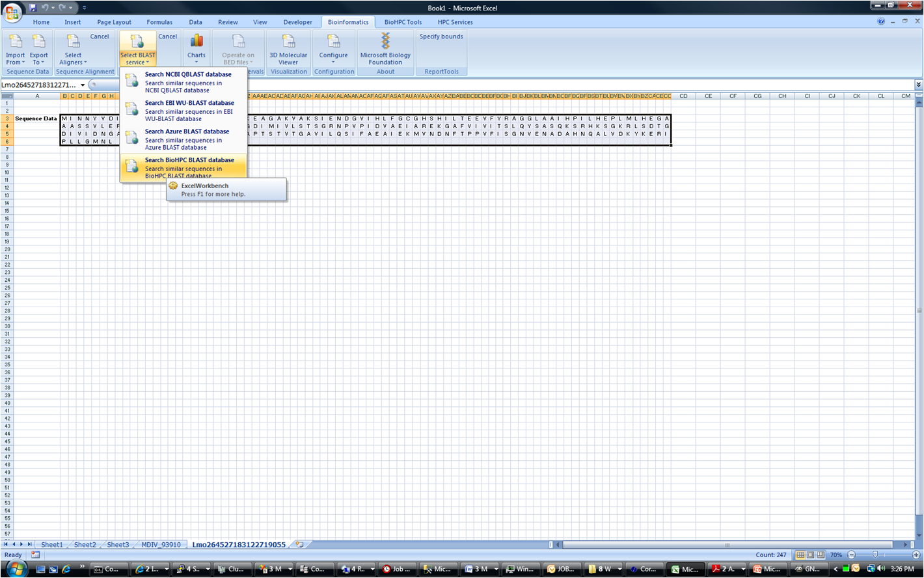
Task: Select column A header
Action: [37, 96]
